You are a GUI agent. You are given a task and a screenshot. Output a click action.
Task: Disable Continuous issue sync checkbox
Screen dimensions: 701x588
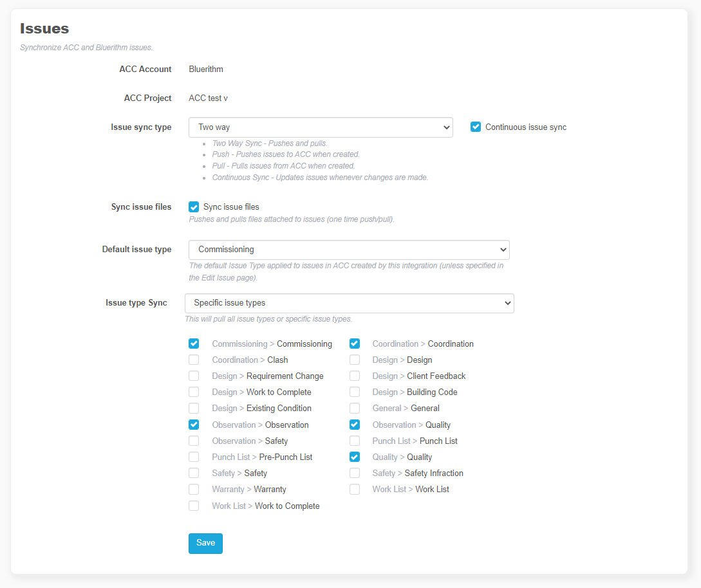(x=476, y=127)
